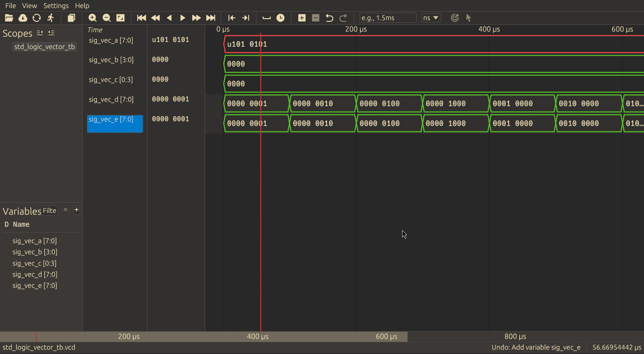Open the Settings menu
This screenshot has width=644, height=354.
click(56, 6)
